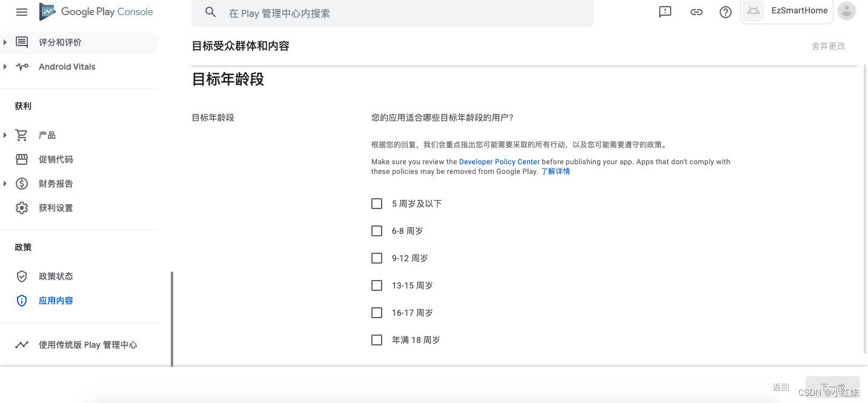Open the EzSmartHome account menu
Screen dimensions: 868x403
(786, 10)
